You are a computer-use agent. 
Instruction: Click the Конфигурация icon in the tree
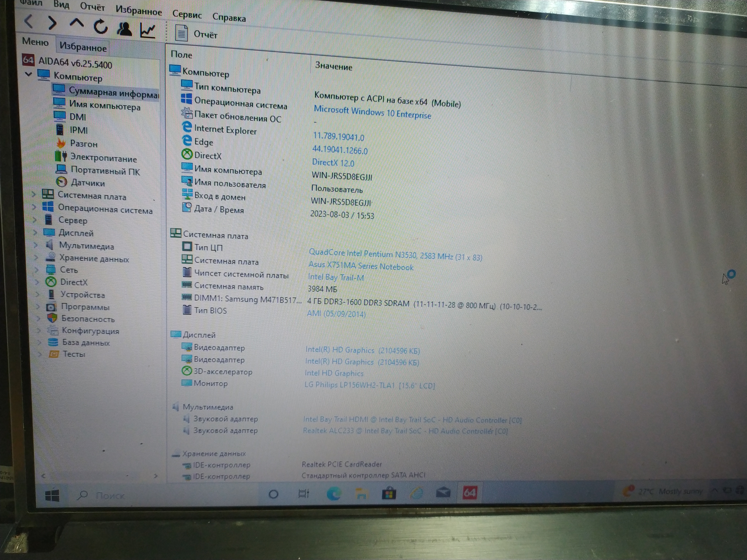53,330
